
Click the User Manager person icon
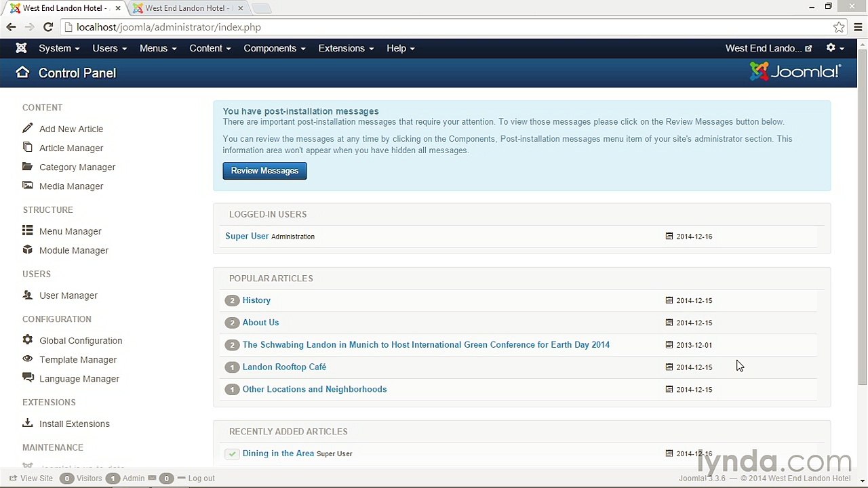point(27,295)
